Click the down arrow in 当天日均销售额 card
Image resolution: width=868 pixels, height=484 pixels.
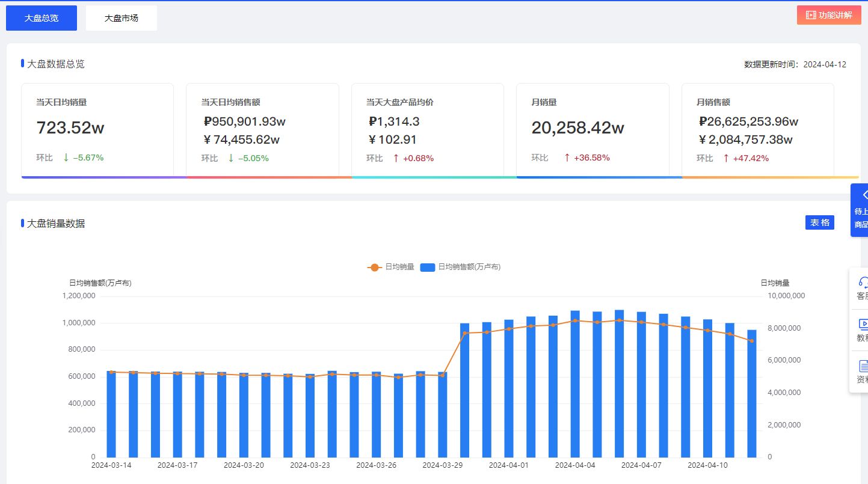pos(231,158)
